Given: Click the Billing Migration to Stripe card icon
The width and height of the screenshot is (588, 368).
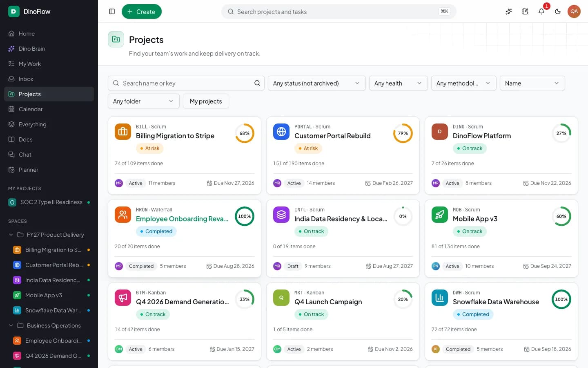Looking at the screenshot, I should click(123, 132).
